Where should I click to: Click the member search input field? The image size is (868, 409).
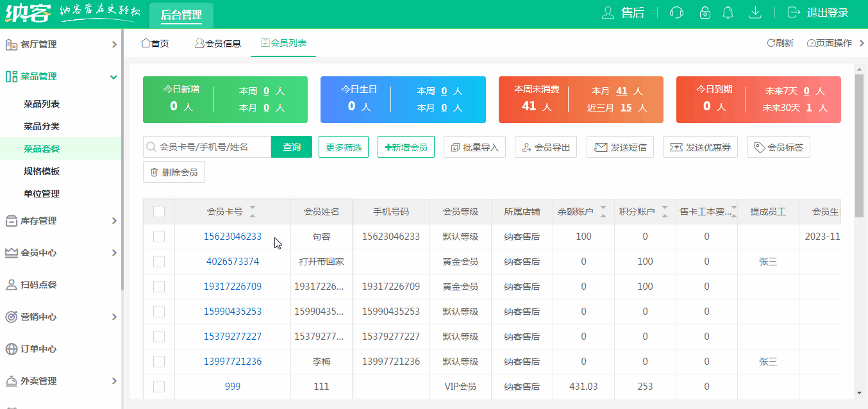coord(205,146)
